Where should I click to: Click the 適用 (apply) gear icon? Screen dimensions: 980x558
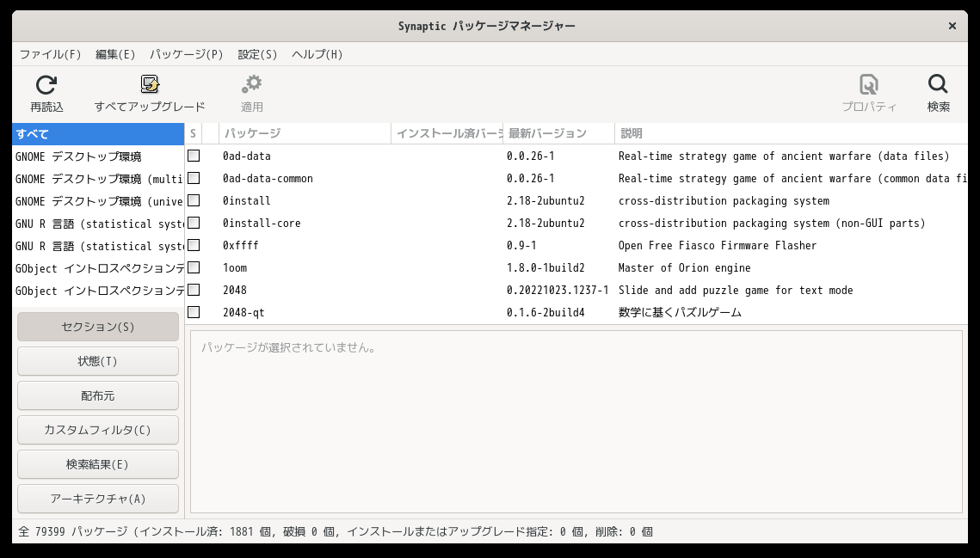(252, 83)
